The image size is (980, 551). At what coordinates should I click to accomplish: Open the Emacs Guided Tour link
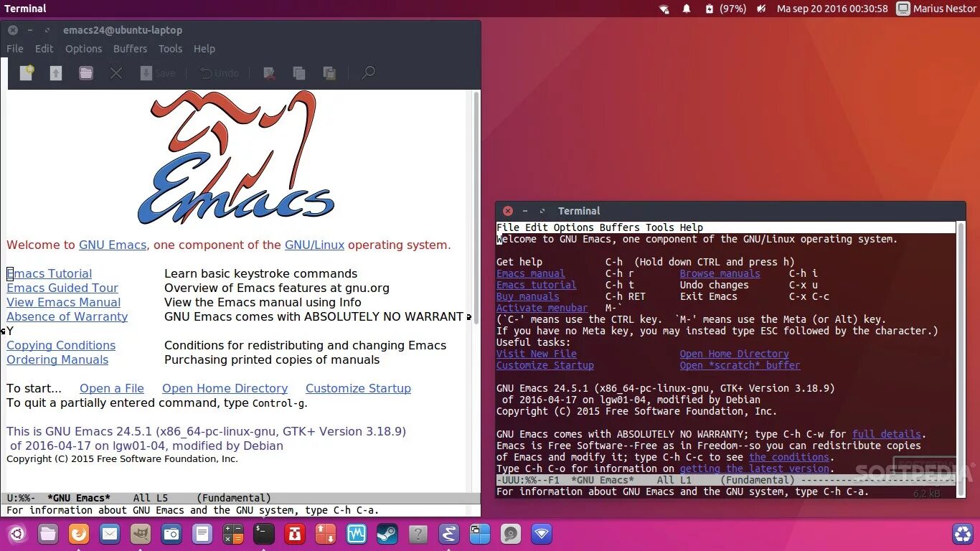tap(62, 288)
